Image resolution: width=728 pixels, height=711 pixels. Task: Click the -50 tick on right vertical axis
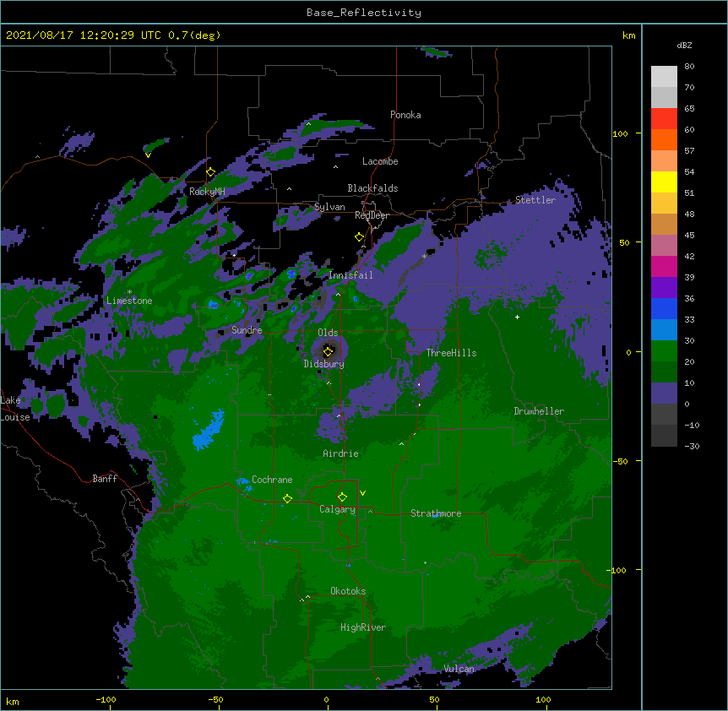[x=620, y=461]
